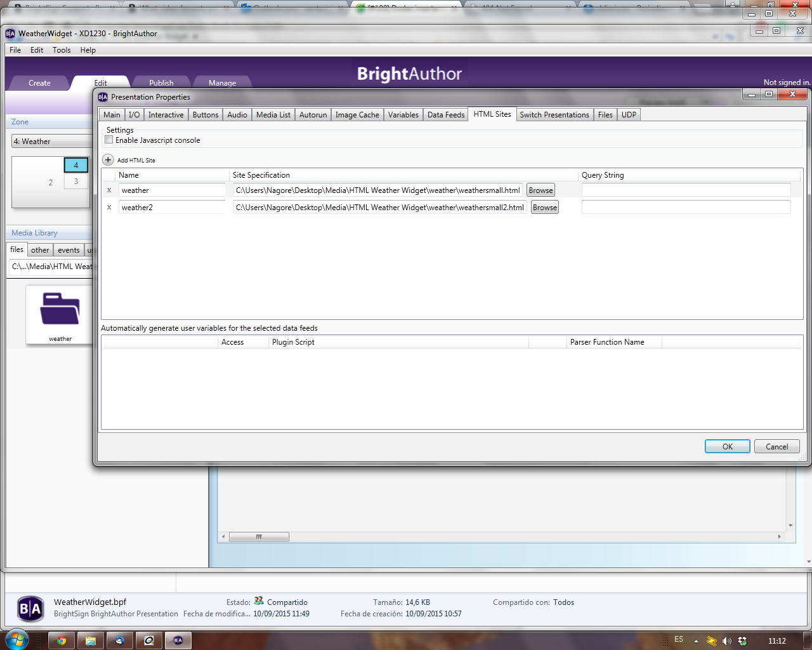The image size is (812, 650).
Task: Click the WeatherWidget.bpf file icon in details pane
Action: coord(30,609)
